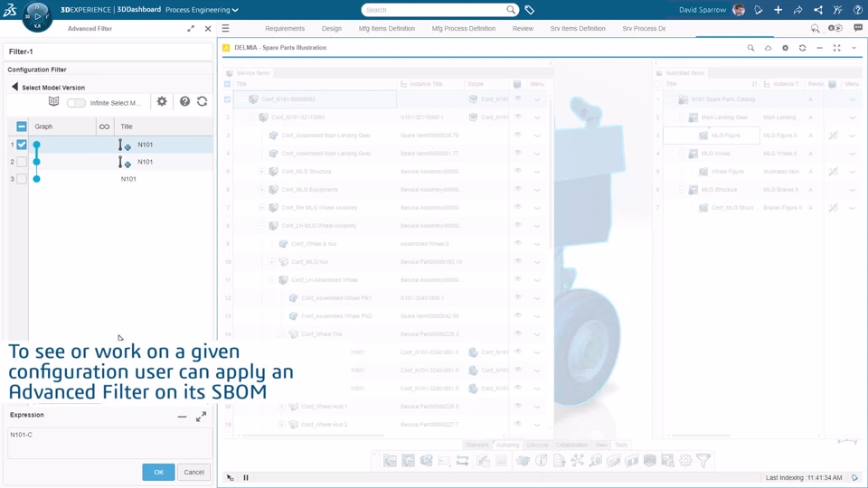868x488 pixels.
Task: Click the chat bubble icon
Action: click(858, 28)
